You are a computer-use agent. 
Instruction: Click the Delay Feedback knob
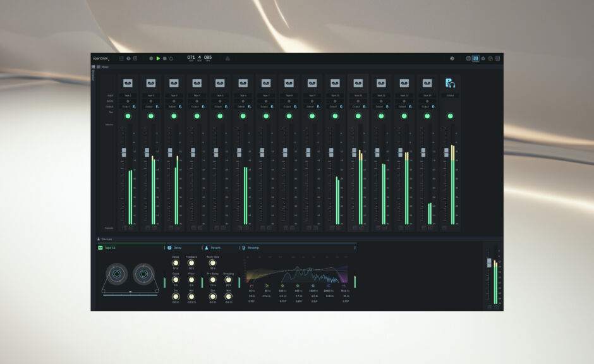pos(191,262)
